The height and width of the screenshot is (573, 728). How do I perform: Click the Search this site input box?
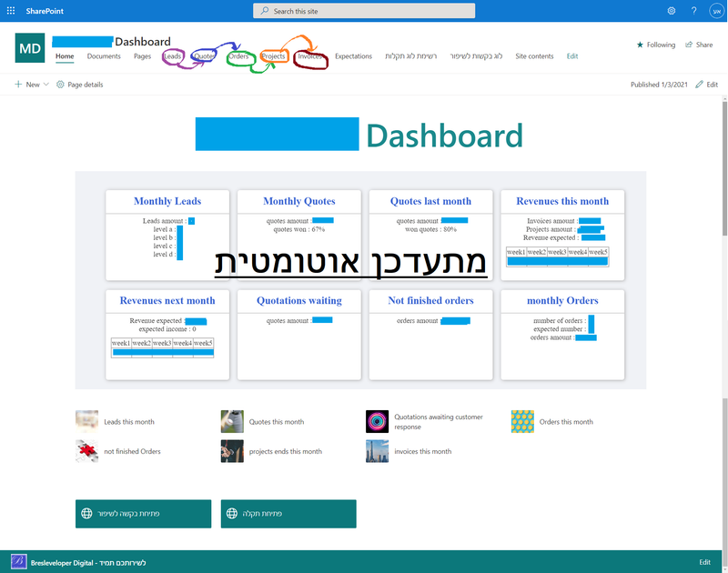pos(363,10)
